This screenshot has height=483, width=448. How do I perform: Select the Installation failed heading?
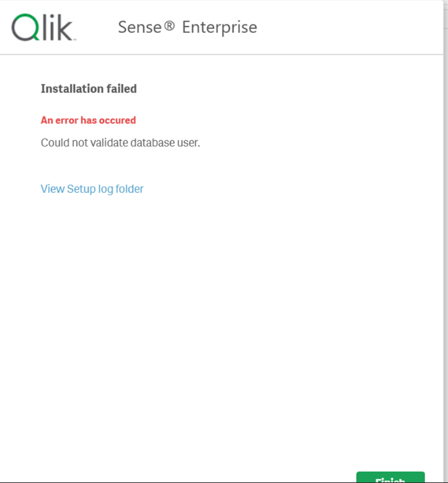(89, 89)
